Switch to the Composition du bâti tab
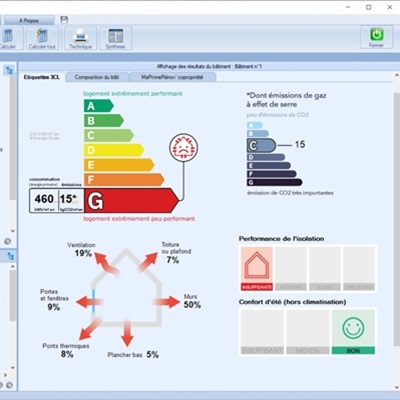Image resolution: width=400 pixels, height=400 pixels. coord(97,77)
